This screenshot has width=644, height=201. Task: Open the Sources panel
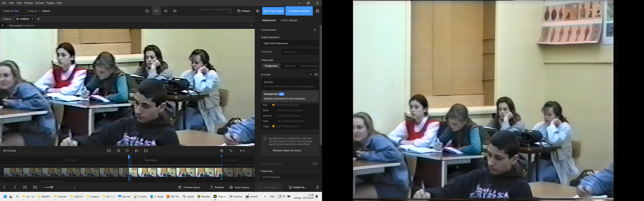217,187
